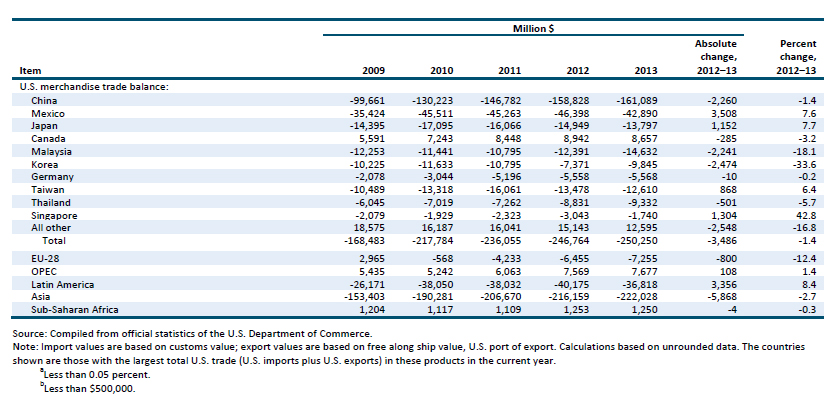Viewport: 828px width, 412px height.
Task: Click Asia's absolute change -5,868
Action: pyautogui.click(x=722, y=297)
